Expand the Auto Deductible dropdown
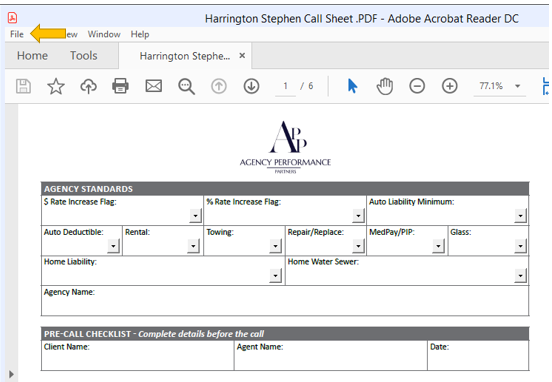The width and height of the screenshot is (552, 382). pyautogui.click(x=113, y=246)
